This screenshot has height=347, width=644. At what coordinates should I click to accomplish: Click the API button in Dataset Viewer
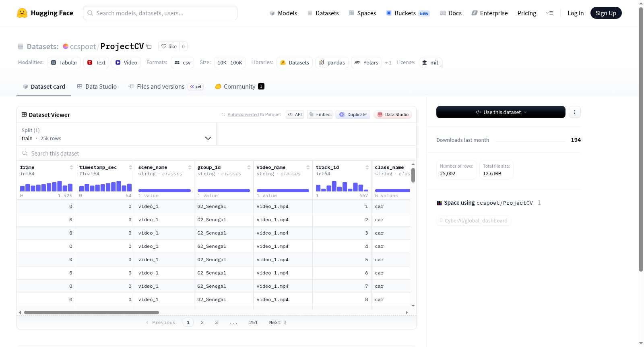(x=295, y=114)
